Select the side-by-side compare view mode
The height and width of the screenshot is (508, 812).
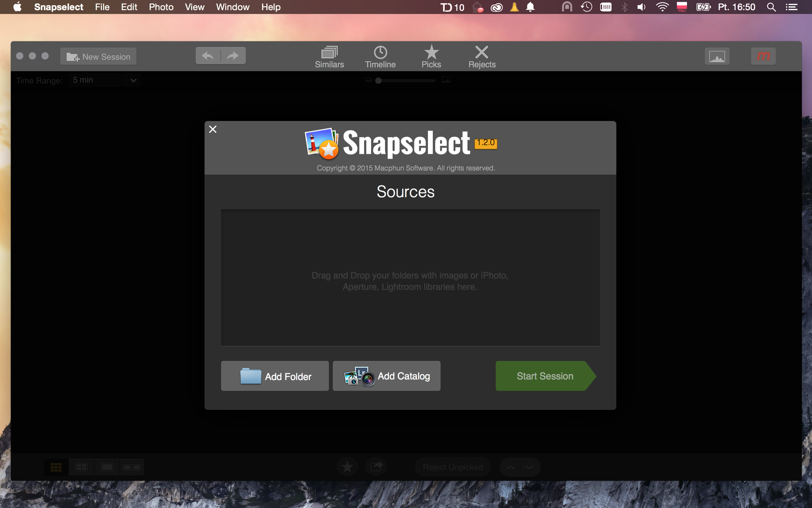[132, 467]
